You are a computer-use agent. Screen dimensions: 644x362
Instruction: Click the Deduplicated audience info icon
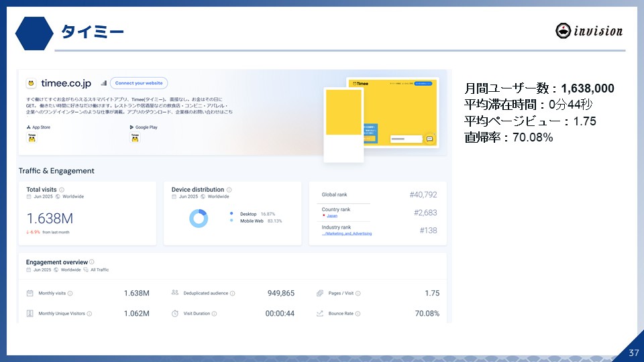tap(233, 294)
